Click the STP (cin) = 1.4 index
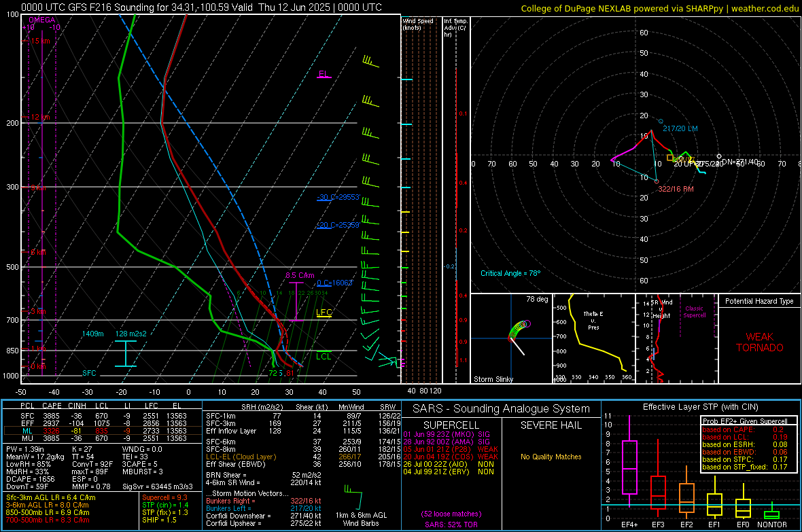Viewport: 802px width, 532px height. [165, 505]
